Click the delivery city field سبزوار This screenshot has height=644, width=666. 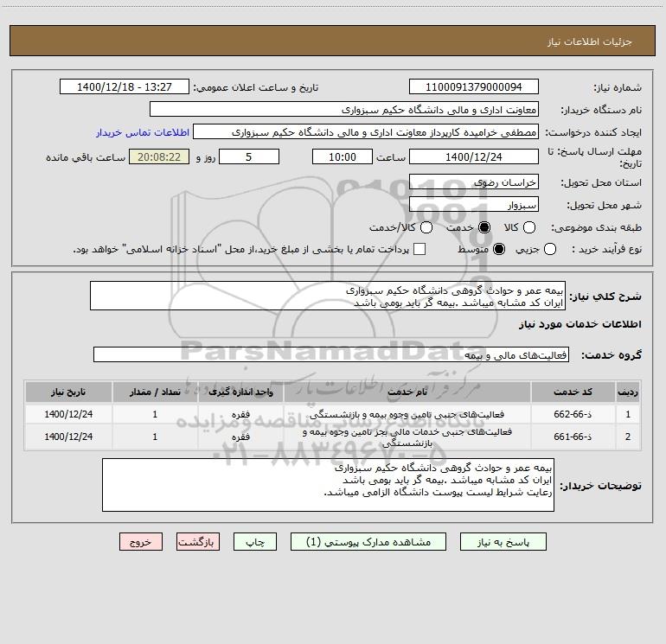pyautogui.click(x=474, y=204)
